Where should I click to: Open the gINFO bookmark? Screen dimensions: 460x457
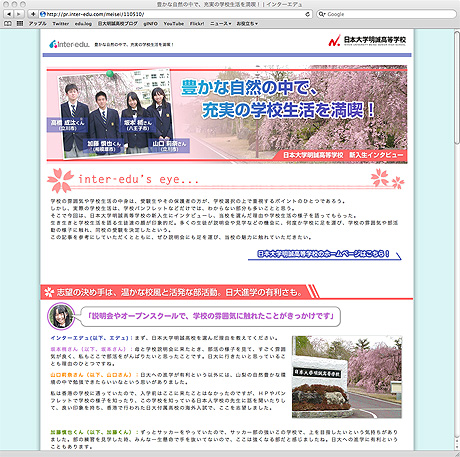point(151,24)
